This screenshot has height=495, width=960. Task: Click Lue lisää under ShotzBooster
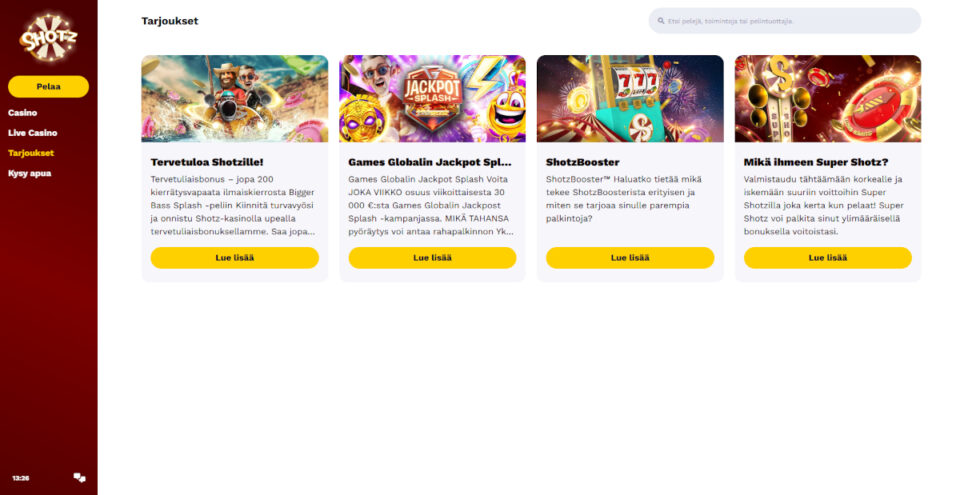(x=630, y=258)
